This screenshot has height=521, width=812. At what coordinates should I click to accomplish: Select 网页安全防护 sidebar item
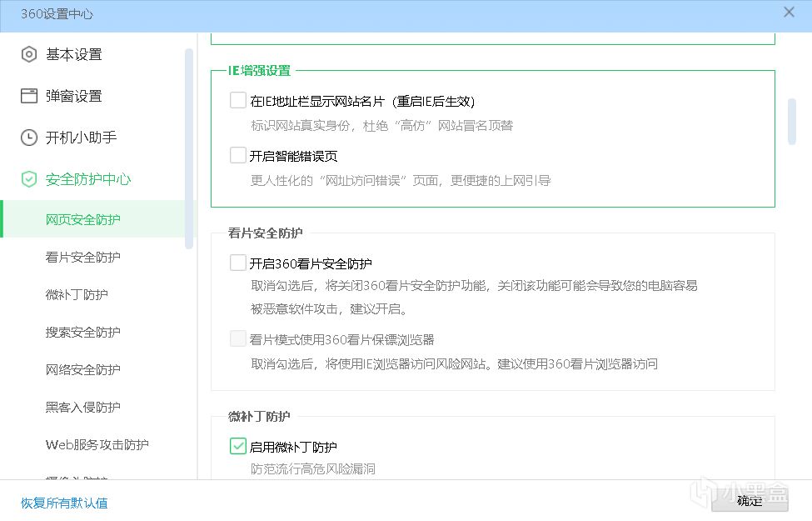coord(93,219)
